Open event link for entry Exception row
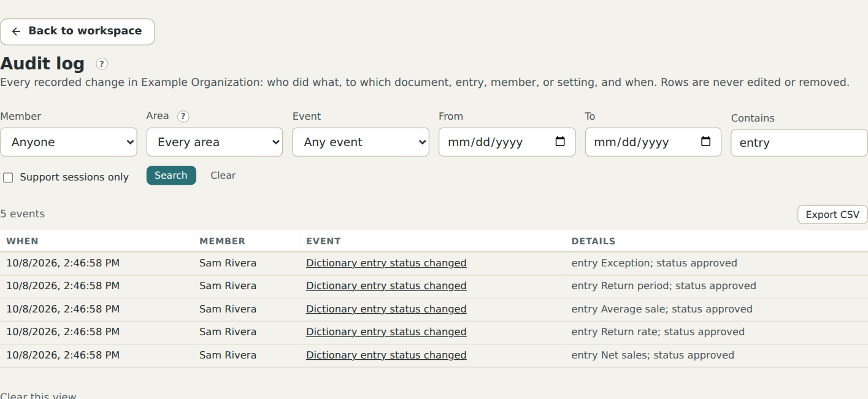The width and height of the screenshot is (868, 399). click(386, 263)
